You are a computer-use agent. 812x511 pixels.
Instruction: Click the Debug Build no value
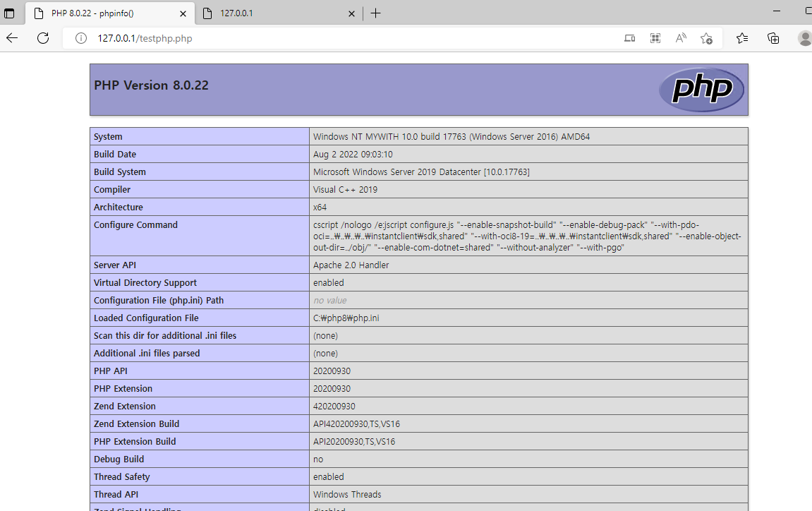click(318, 459)
